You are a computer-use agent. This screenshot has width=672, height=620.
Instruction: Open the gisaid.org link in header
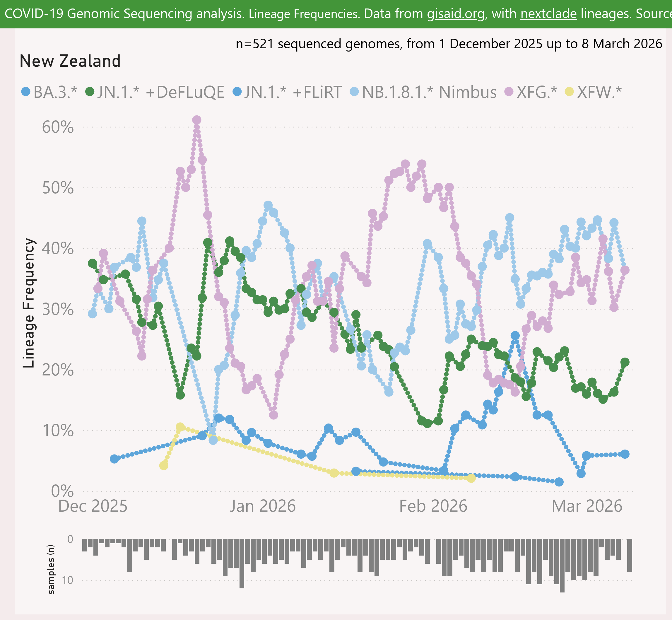click(x=456, y=14)
